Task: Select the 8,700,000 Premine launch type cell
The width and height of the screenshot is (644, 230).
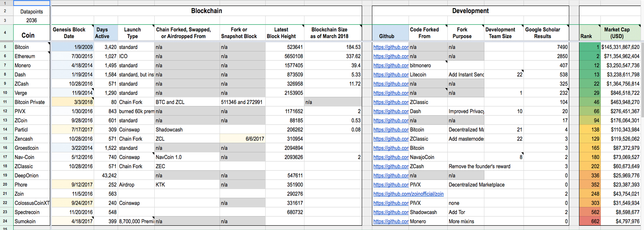Action: [x=136, y=221]
